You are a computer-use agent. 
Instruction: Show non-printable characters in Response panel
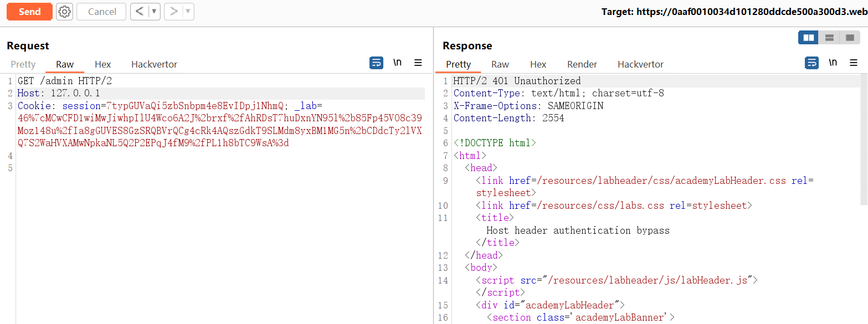pos(833,63)
